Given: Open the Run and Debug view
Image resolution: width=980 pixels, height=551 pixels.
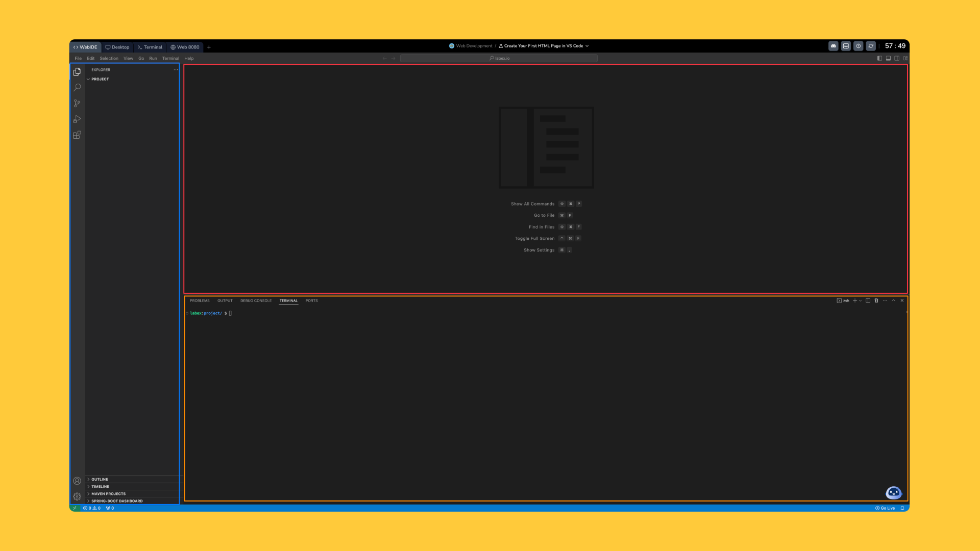Looking at the screenshot, I should click(x=77, y=119).
